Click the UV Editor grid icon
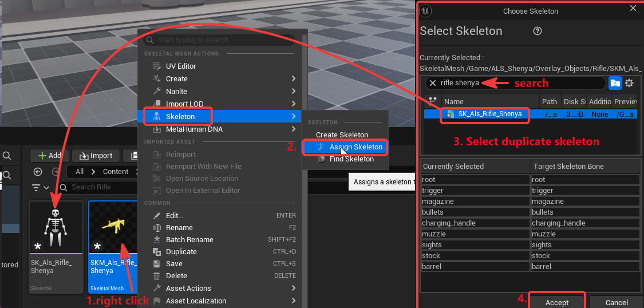Image resolution: width=644 pixels, height=308 pixels. [156, 66]
